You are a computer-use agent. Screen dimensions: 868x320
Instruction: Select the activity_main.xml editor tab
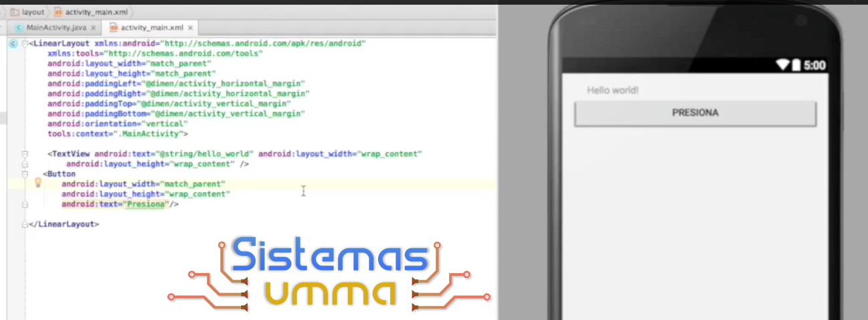point(151,28)
